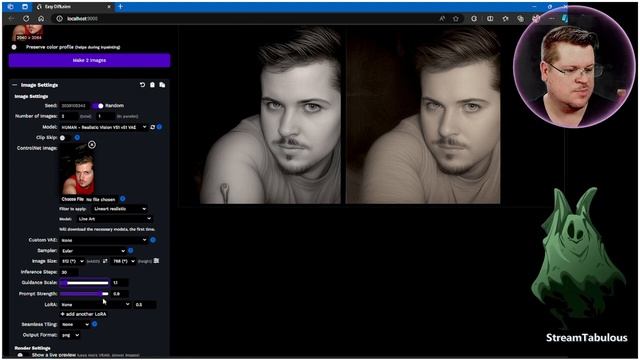
Task: Go to browser home page
Action: (x=41, y=19)
